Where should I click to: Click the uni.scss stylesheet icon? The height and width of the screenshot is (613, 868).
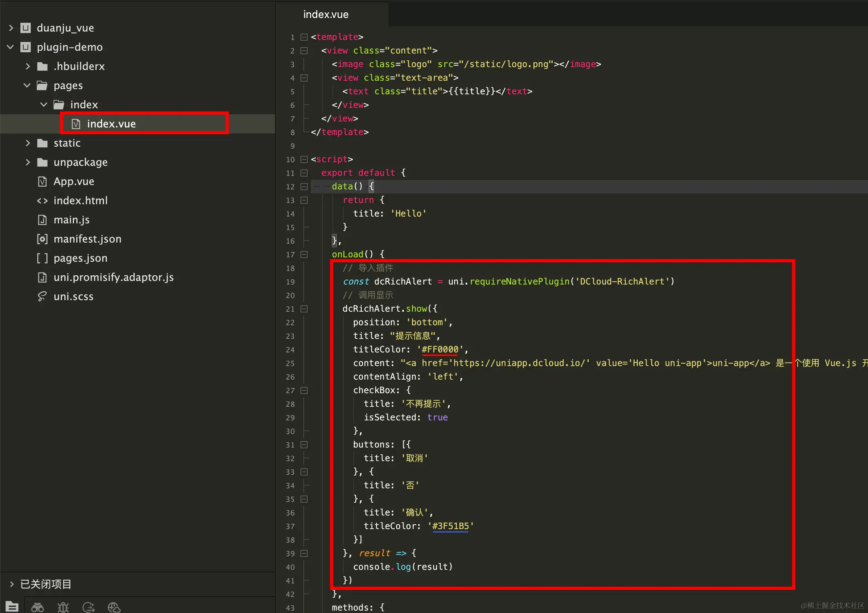coord(42,297)
